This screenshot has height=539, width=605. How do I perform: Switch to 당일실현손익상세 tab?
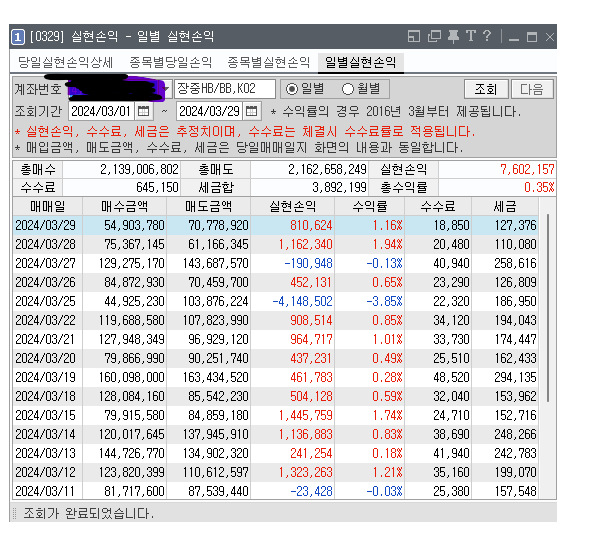pyautogui.click(x=66, y=62)
